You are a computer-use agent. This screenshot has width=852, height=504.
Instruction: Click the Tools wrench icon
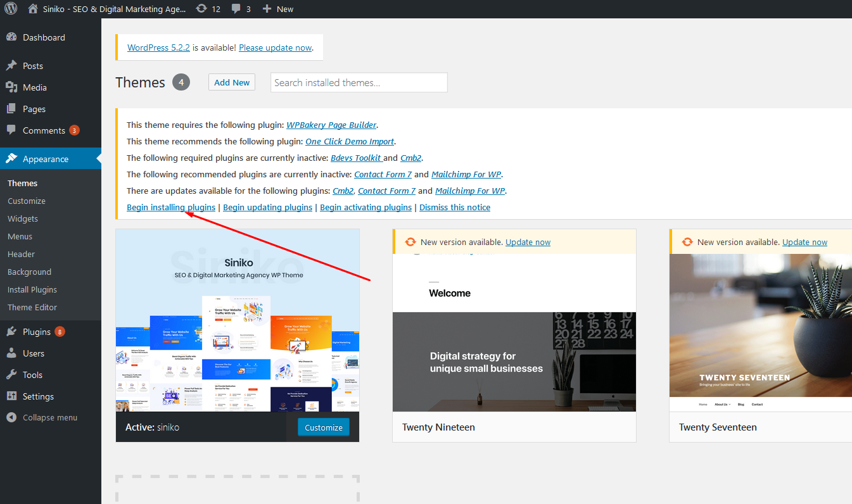click(11, 375)
